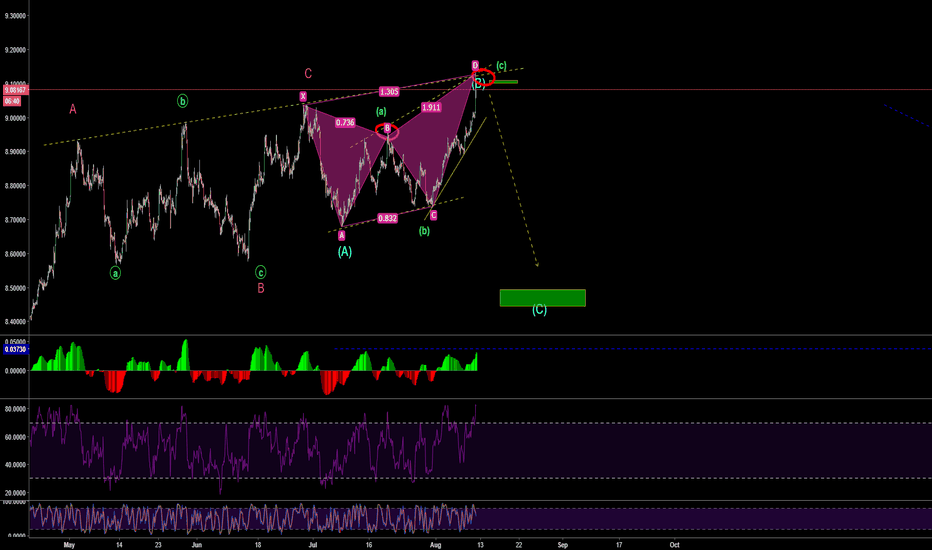Select the 0.736 harmonic ratio label
The width and height of the screenshot is (932, 550).
tap(345, 122)
